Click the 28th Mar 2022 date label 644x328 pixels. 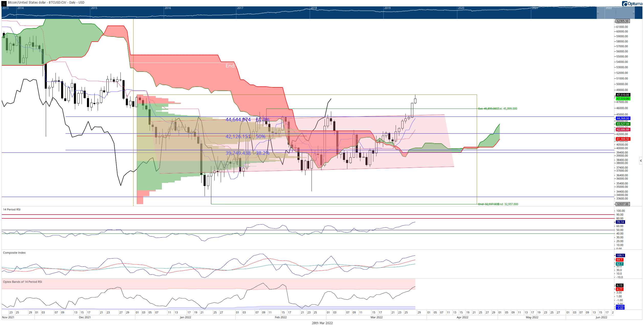322,323
